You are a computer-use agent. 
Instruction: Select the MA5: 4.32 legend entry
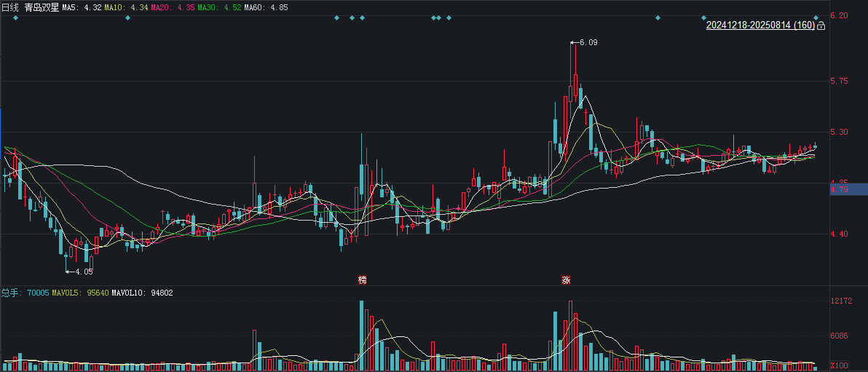pos(82,8)
